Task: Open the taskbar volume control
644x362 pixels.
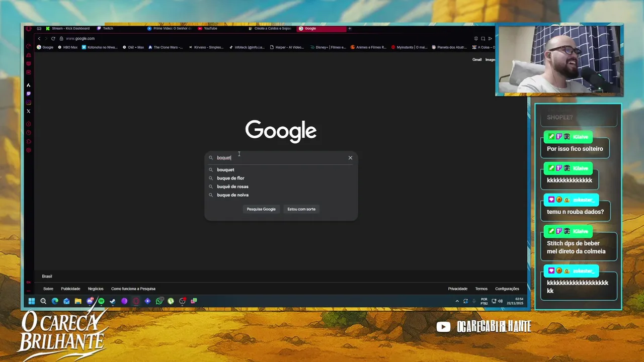Action: (500, 301)
